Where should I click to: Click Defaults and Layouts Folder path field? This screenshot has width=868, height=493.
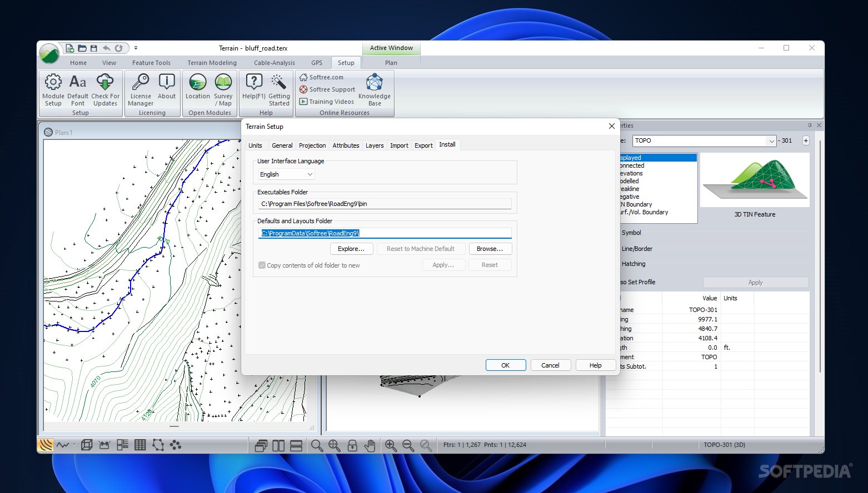385,233
